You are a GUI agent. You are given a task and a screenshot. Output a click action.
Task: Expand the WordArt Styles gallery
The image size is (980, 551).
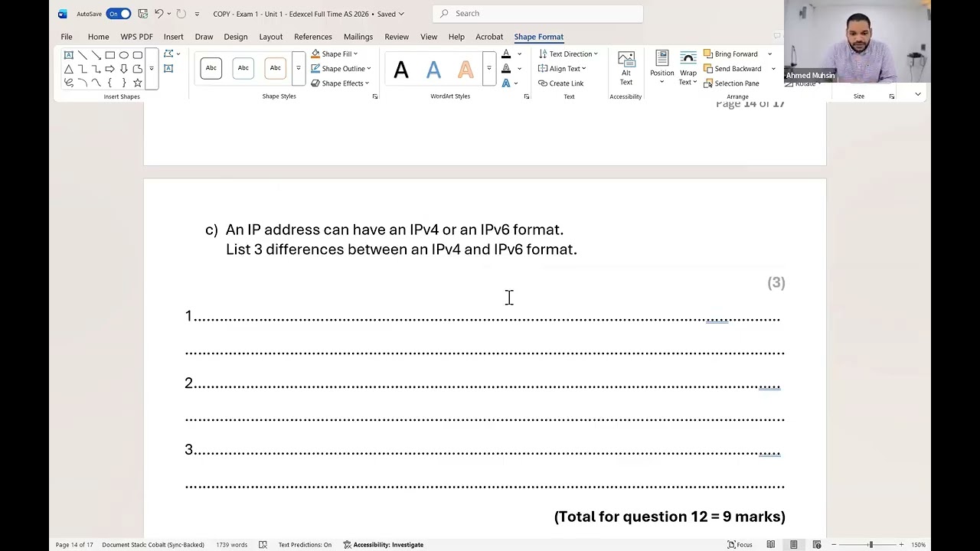pyautogui.click(x=488, y=68)
